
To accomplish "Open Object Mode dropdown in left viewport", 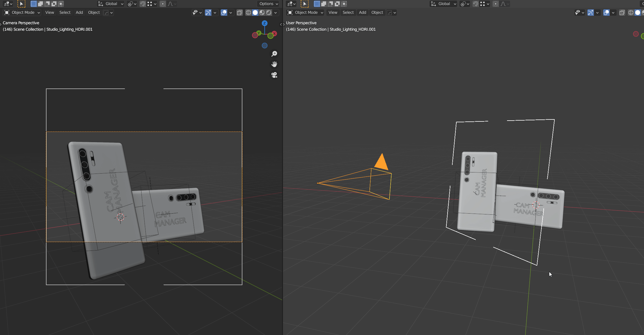I will (x=22, y=12).
